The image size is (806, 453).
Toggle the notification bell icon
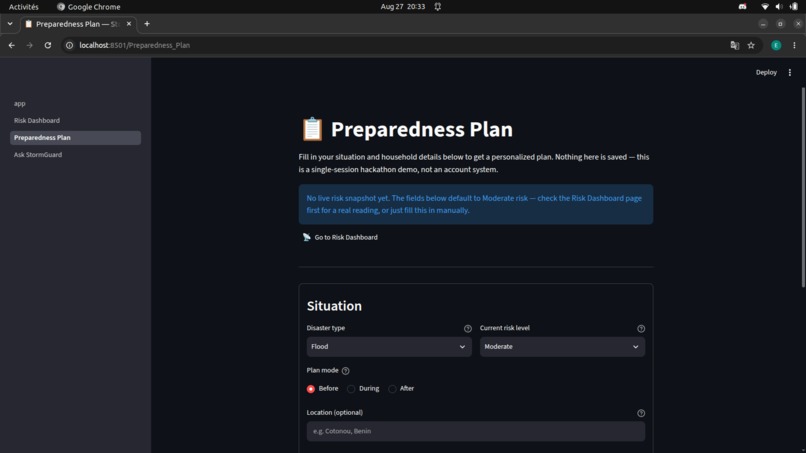[x=437, y=7]
